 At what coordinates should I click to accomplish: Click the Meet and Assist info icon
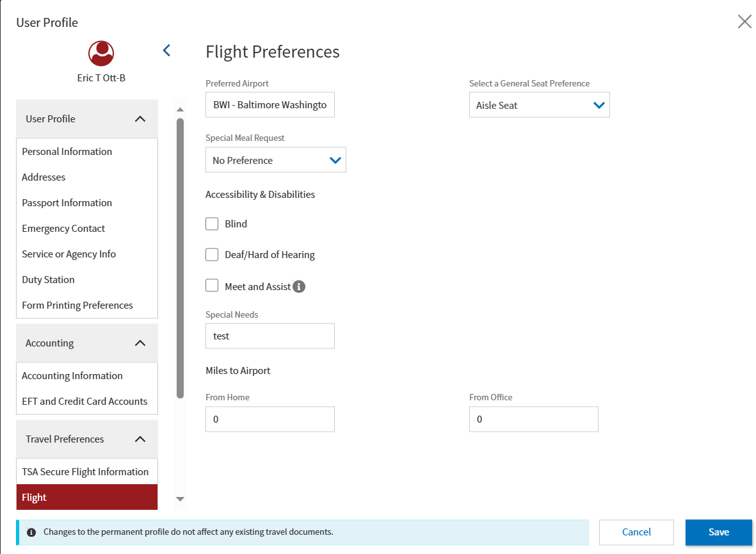(x=299, y=286)
